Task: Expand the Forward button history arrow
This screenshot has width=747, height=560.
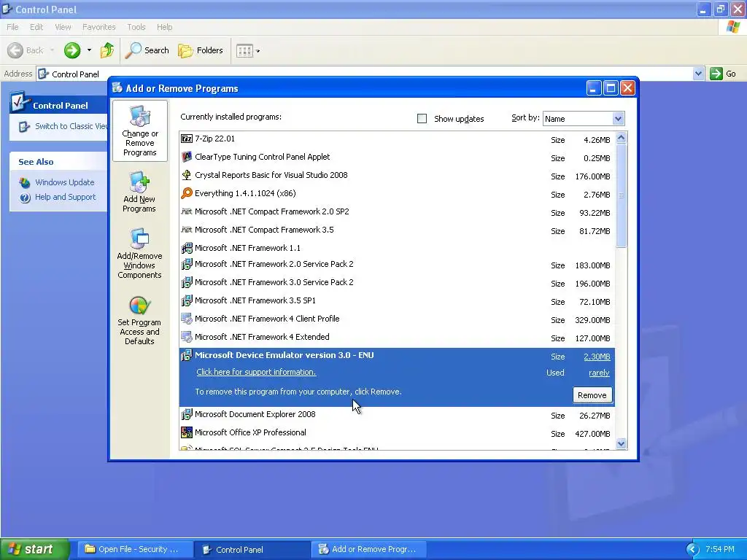Action: (89, 50)
